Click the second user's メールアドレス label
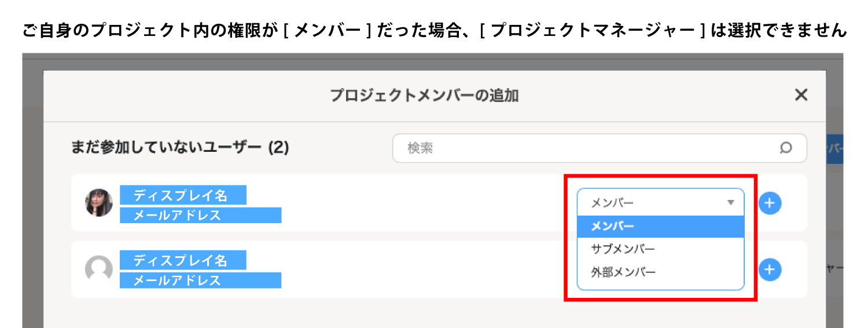 click(x=200, y=280)
